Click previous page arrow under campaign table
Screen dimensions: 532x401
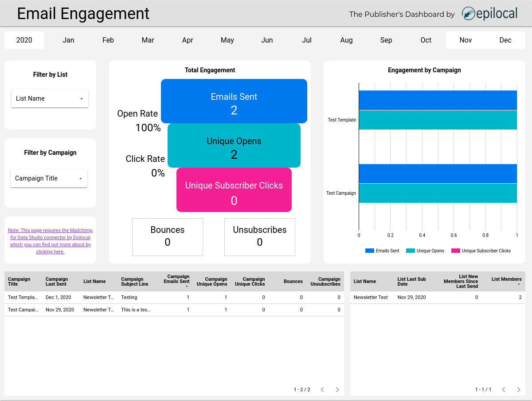[x=322, y=389]
